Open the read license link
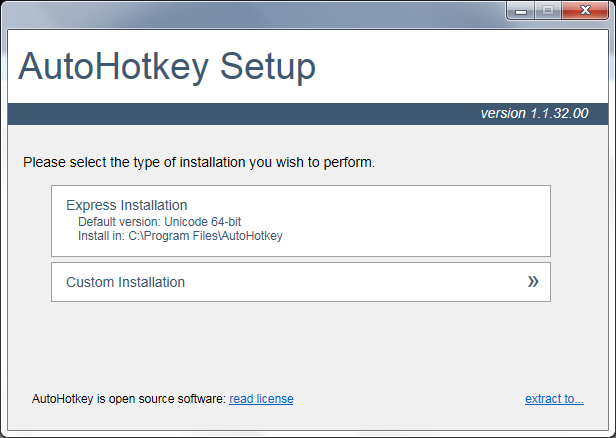 (261, 399)
